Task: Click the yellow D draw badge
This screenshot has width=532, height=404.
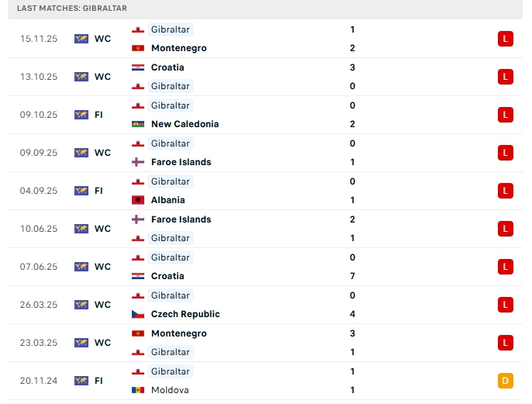Action: tap(506, 381)
